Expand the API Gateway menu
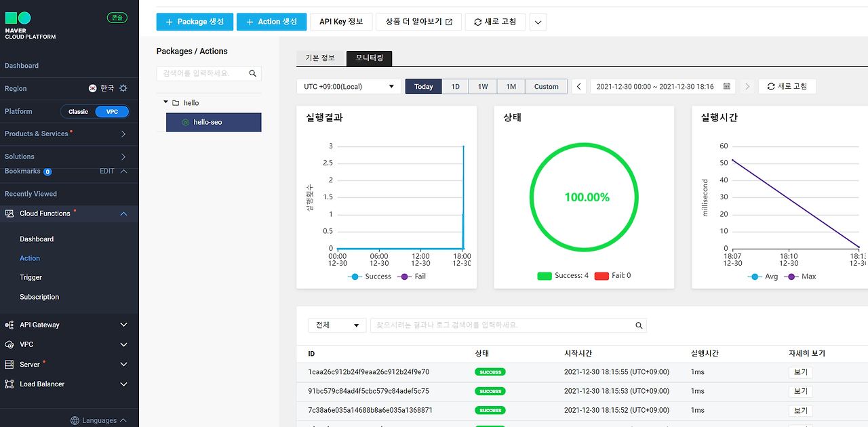The width and height of the screenshot is (868, 427). 123,325
